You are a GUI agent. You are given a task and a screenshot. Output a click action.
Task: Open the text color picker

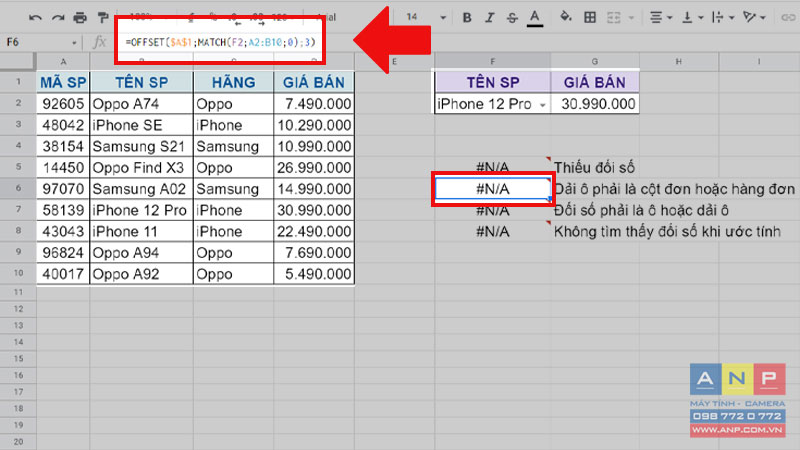[x=534, y=18]
